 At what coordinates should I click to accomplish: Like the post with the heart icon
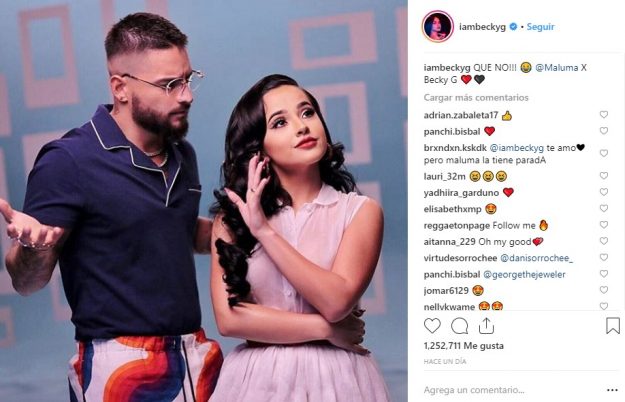click(432, 326)
